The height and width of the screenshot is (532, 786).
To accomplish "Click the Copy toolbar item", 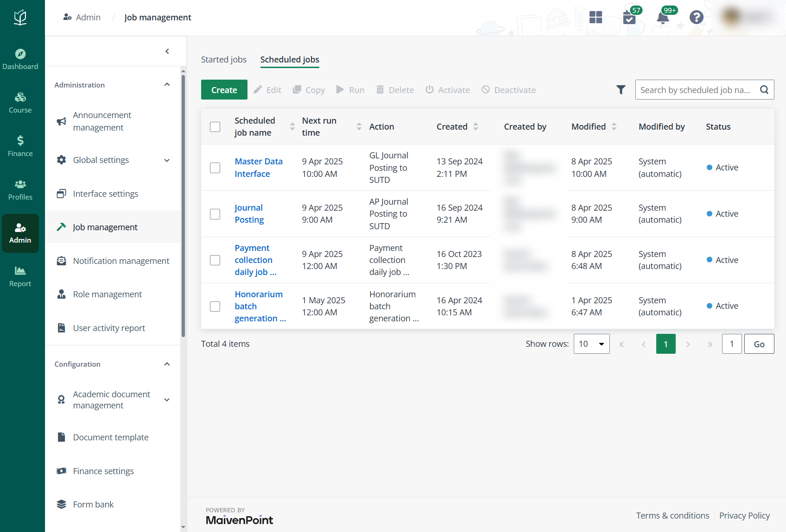I will coord(309,90).
